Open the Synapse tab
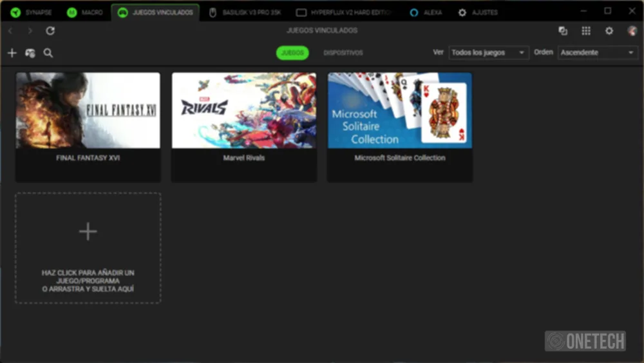 tap(31, 12)
